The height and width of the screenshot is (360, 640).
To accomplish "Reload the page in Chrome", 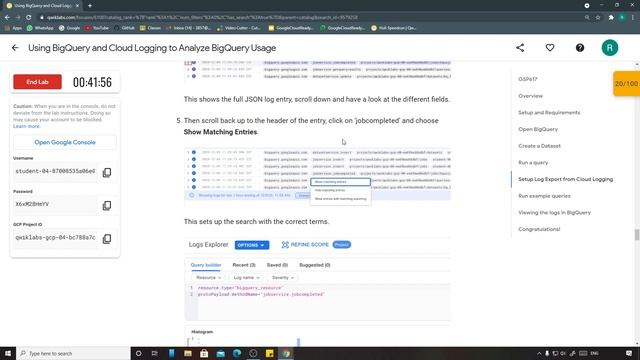I will tap(29, 18).
